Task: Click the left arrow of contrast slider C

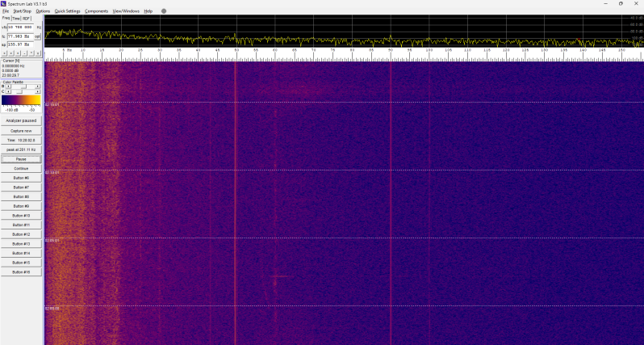Action: click(x=8, y=91)
